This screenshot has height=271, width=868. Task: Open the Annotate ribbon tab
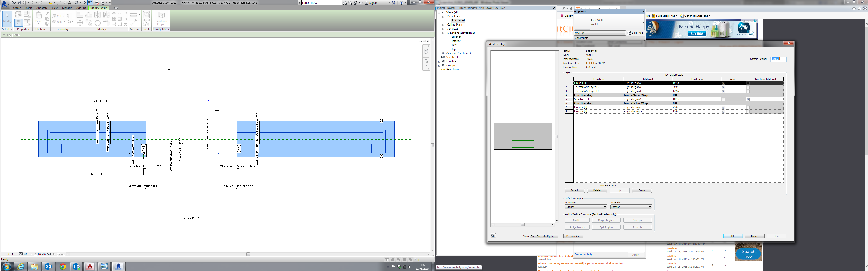42,8
